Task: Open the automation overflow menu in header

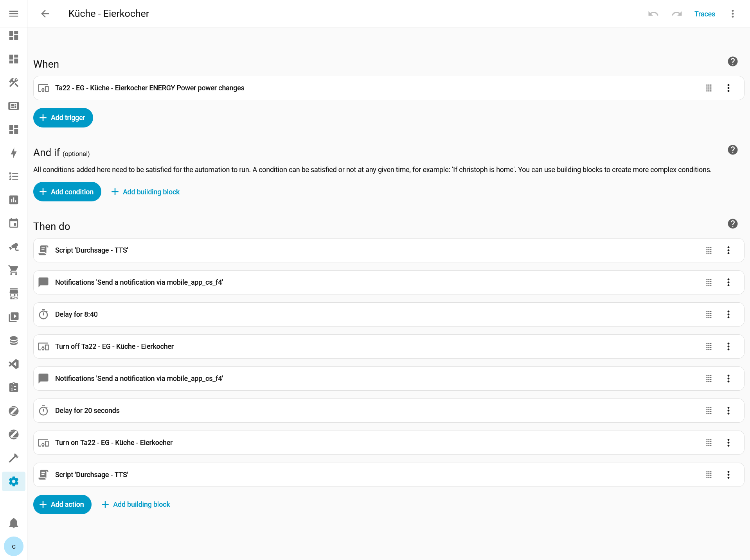Action: (x=732, y=14)
